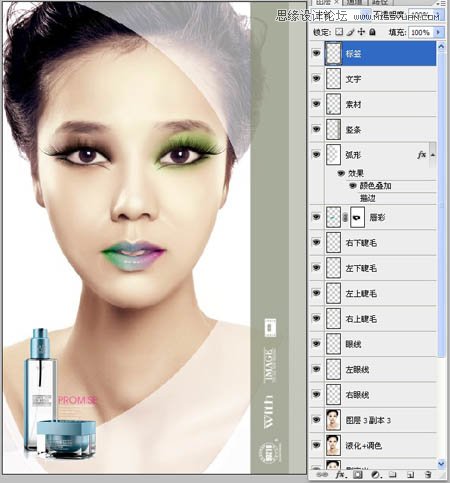The width and height of the screenshot is (450, 483).
Task: Select the 右眼线 layer name
Action: pyautogui.click(x=357, y=395)
